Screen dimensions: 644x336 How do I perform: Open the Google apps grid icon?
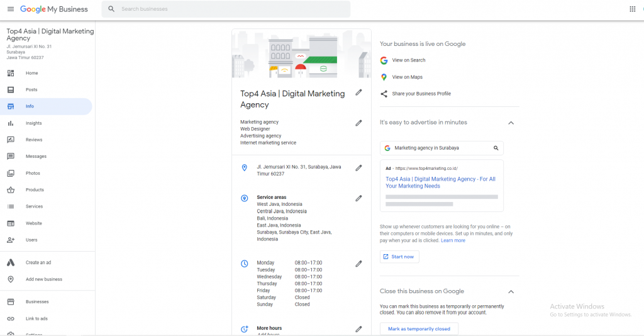(x=632, y=9)
